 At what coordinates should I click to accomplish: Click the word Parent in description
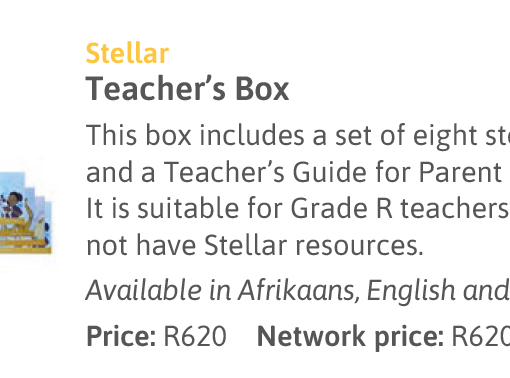click(460, 172)
